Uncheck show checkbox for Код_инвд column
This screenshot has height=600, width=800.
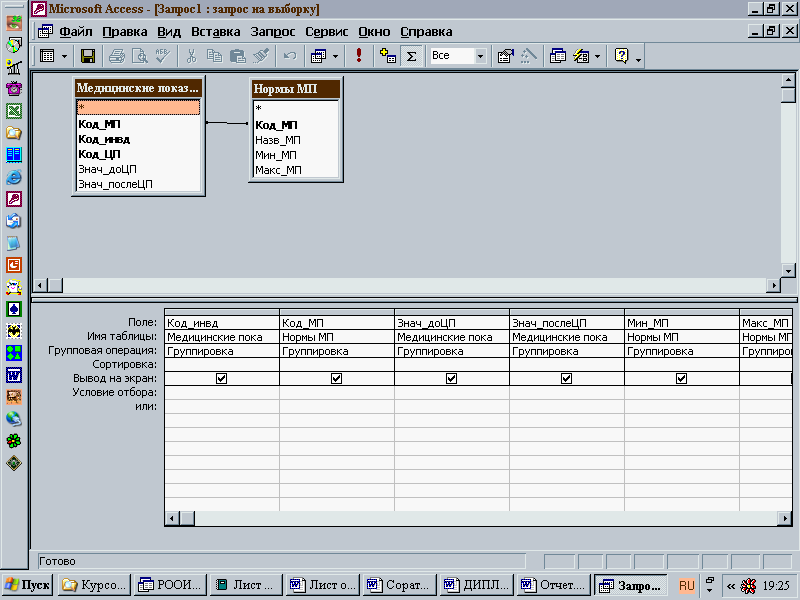[221, 379]
